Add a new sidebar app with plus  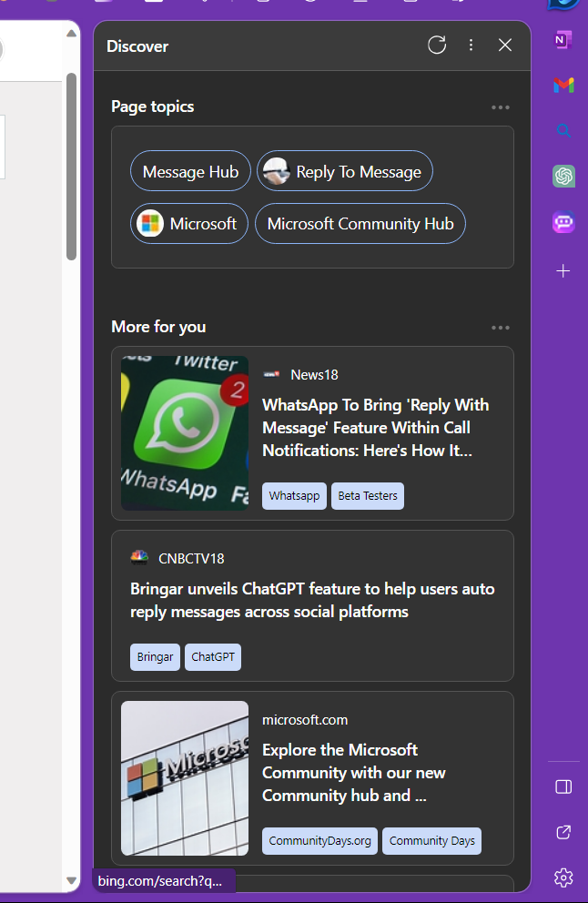563,270
